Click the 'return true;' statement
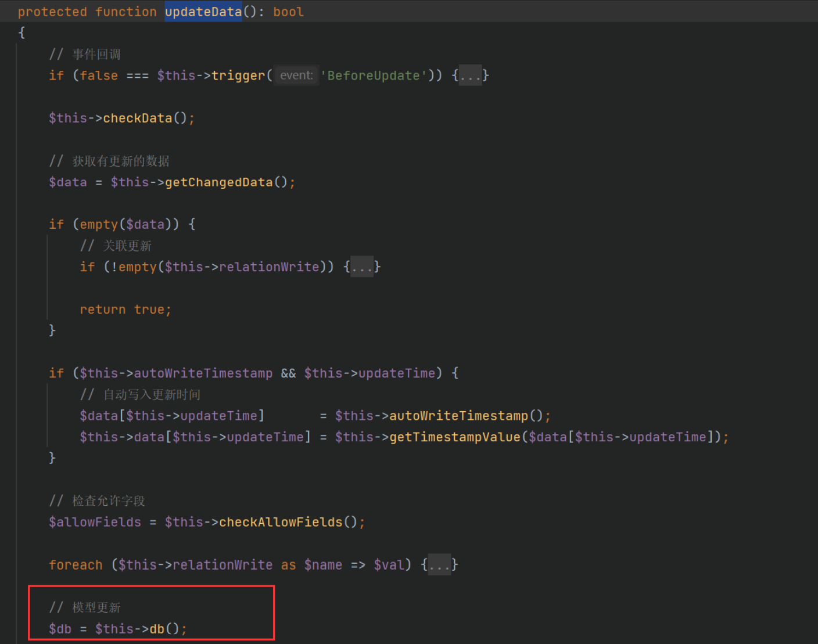The height and width of the screenshot is (644, 818). pos(125,310)
